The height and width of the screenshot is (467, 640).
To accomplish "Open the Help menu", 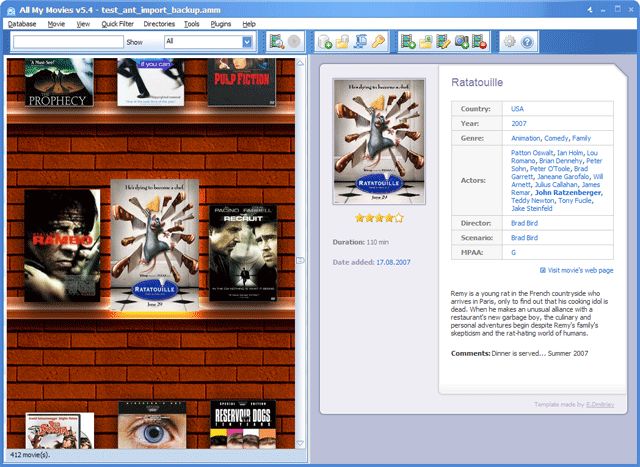I will click(249, 24).
